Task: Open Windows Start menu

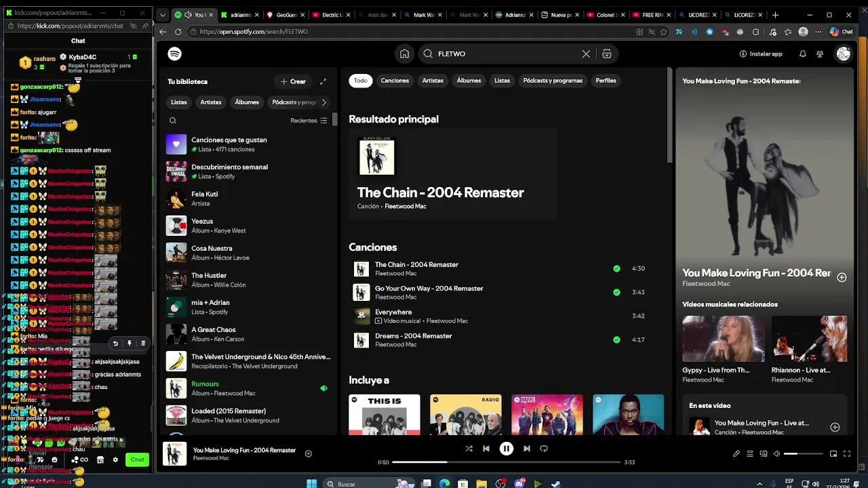Action: (x=311, y=484)
